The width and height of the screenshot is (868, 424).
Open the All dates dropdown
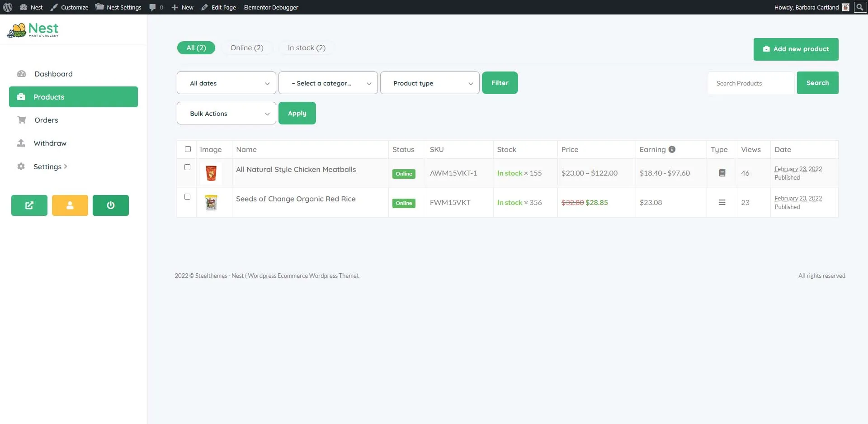tap(226, 83)
